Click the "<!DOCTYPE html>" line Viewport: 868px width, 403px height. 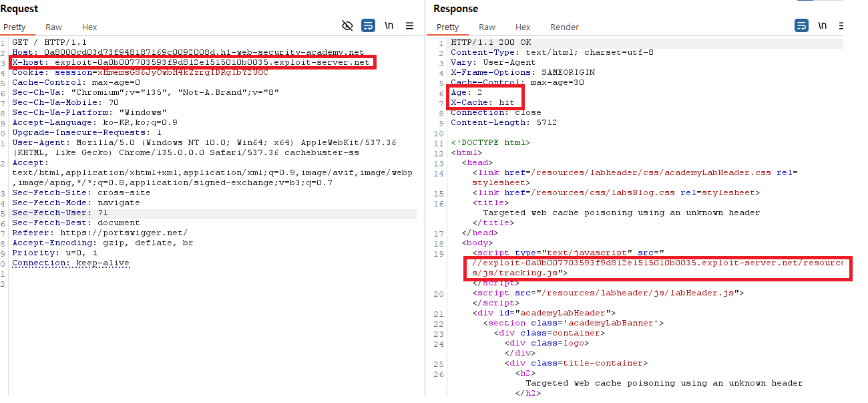click(x=491, y=142)
